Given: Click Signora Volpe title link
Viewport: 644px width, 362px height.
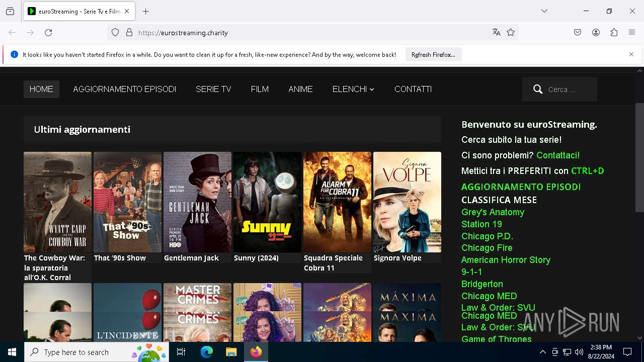Looking at the screenshot, I should tap(397, 258).
